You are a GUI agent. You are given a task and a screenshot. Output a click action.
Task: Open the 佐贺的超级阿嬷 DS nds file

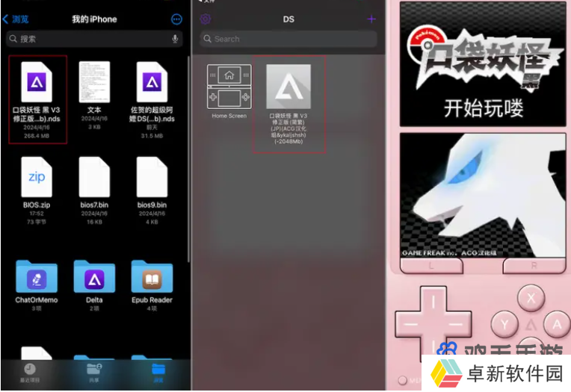(x=152, y=82)
